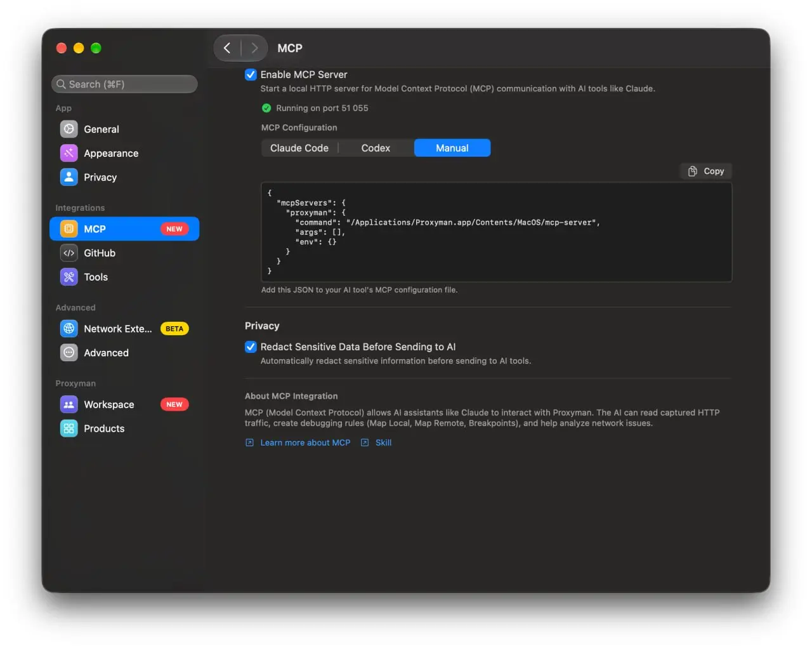Select the Manual configuration tab
The image size is (812, 648).
[452, 148]
